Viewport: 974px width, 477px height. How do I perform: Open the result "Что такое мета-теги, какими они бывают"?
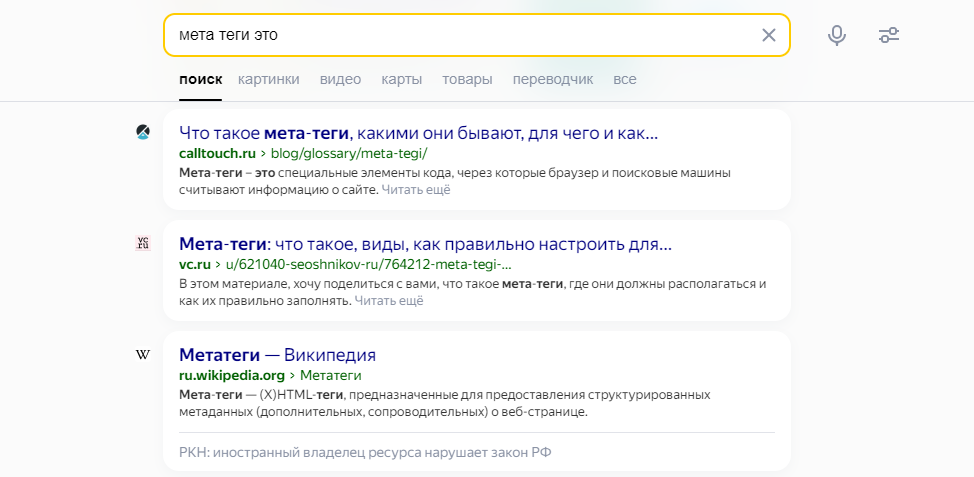tap(418, 133)
